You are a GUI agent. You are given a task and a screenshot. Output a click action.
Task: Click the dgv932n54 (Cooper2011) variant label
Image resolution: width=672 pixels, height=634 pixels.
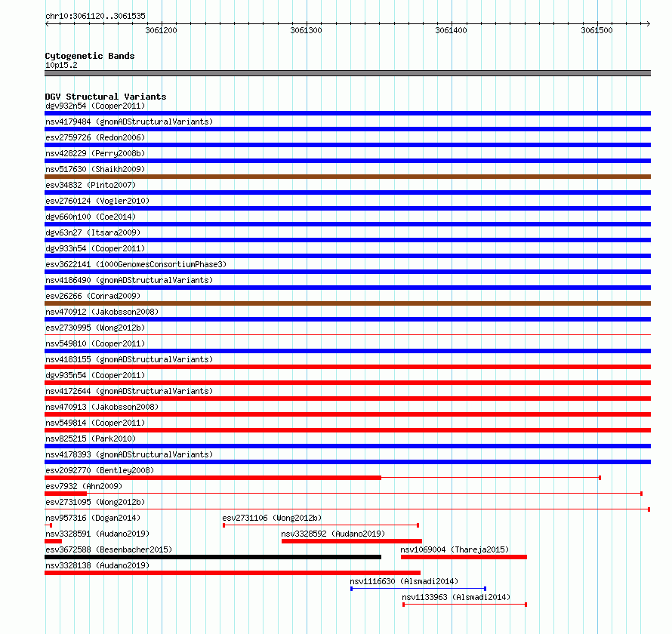click(95, 106)
